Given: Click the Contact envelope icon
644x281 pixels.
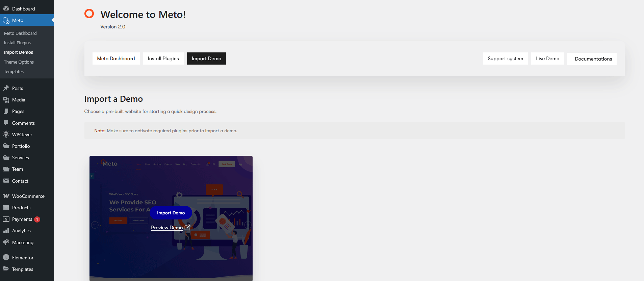Looking at the screenshot, I should (6, 181).
